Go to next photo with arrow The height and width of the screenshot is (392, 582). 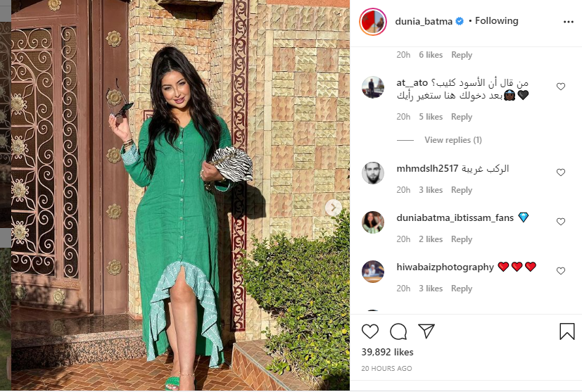pyautogui.click(x=334, y=207)
